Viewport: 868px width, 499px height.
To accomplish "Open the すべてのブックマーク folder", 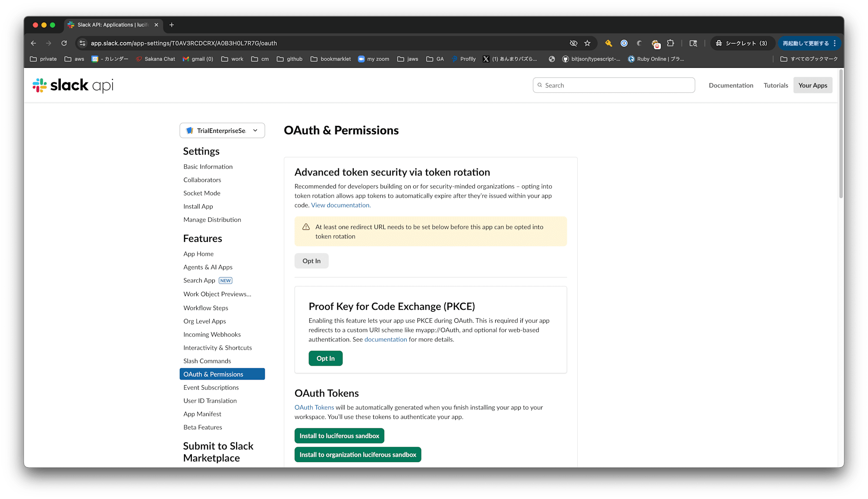I will [x=809, y=59].
